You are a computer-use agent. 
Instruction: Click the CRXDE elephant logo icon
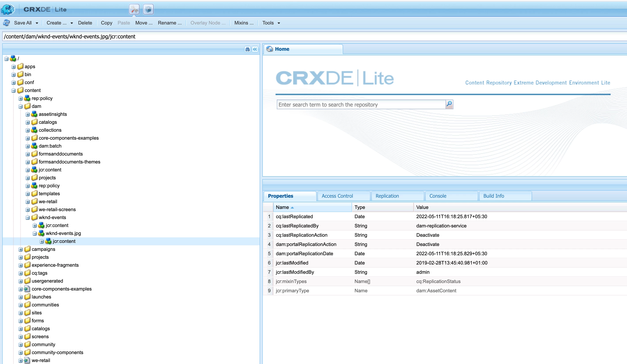[8, 9]
